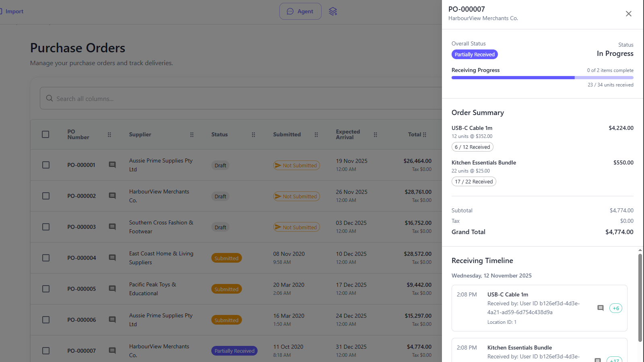Click the scrollbar up arrow in panel
The width and height of the screenshot is (644, 362).
(640, 250)
